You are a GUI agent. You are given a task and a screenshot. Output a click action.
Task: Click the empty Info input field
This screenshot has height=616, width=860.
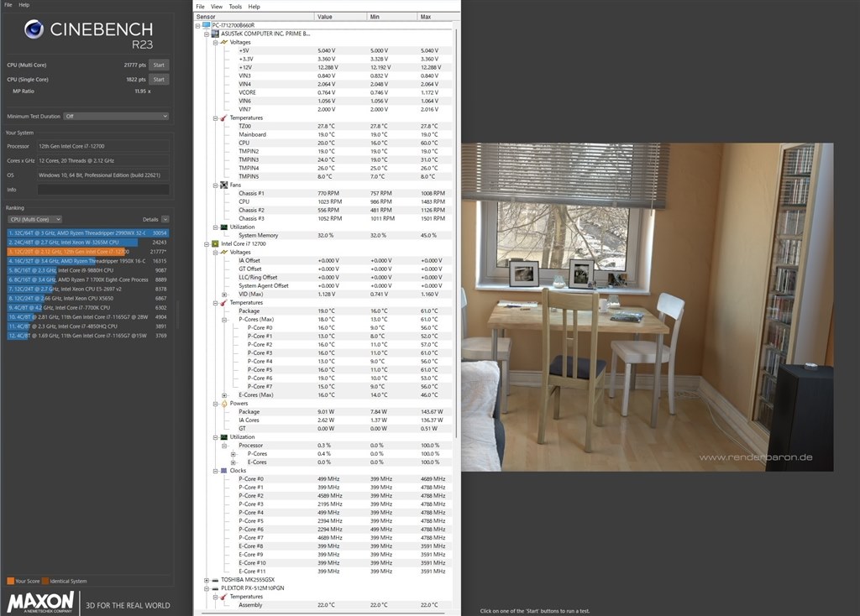tap(103, 190)
